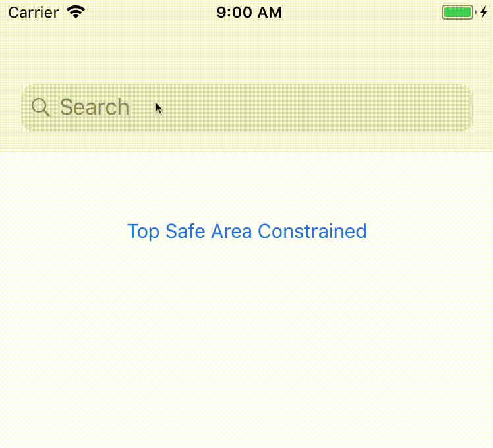Tap the magnifying glass search icon
493x448 pixels.
click(x=41, y=107)
